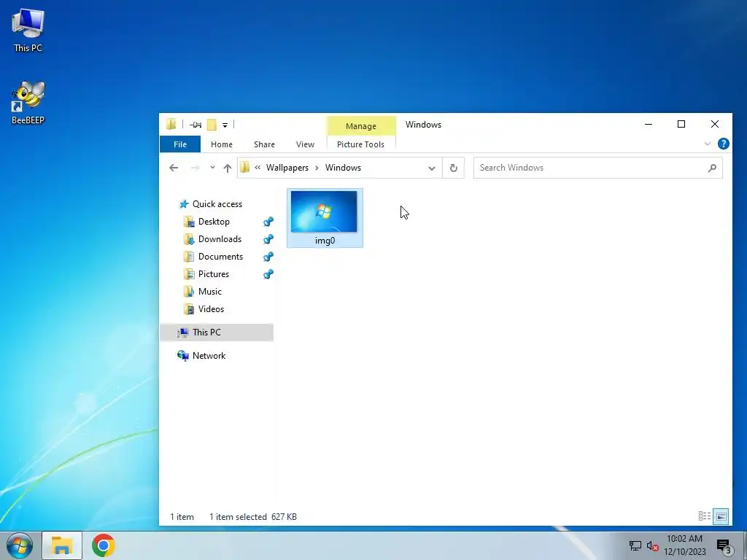Click the Search Windows input field
This screenshot has height=560, width=747.
point(598,168)
